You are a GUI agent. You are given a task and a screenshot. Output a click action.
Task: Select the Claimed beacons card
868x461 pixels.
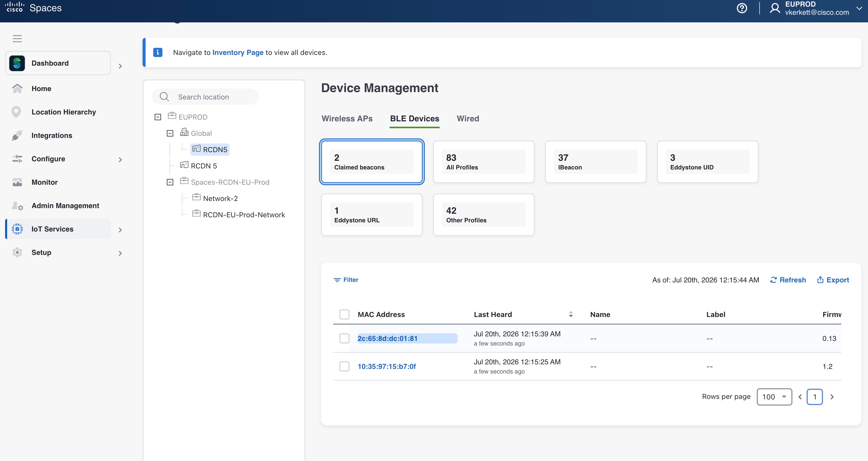pyautogui.click(x=372, y=162)
